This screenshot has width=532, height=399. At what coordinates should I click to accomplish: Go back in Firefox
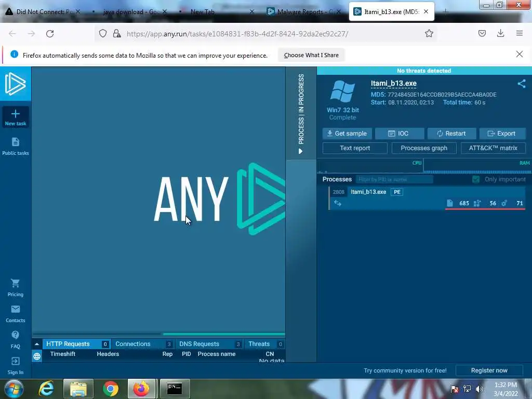(x=12, y=34)
